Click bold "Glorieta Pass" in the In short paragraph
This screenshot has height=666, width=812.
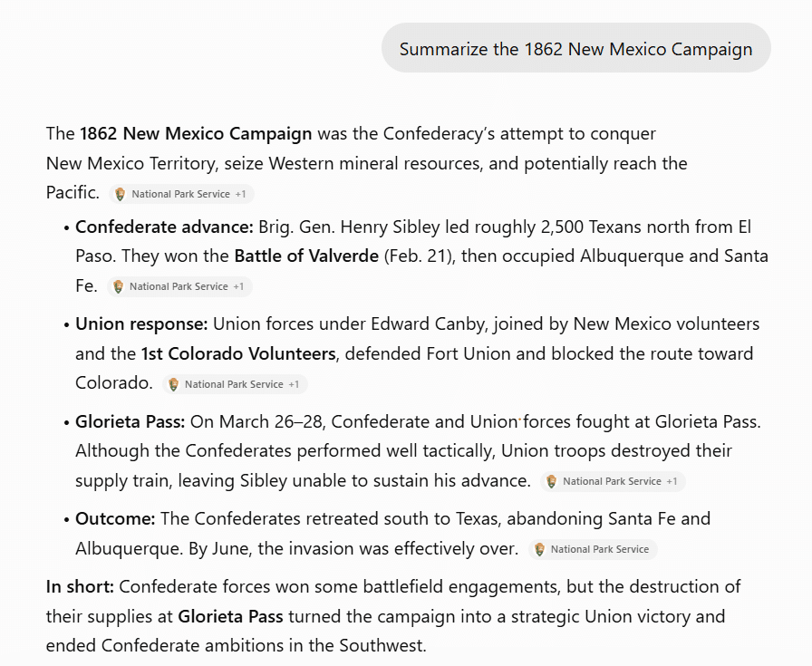pyautogui.click(x=230, y=617)
